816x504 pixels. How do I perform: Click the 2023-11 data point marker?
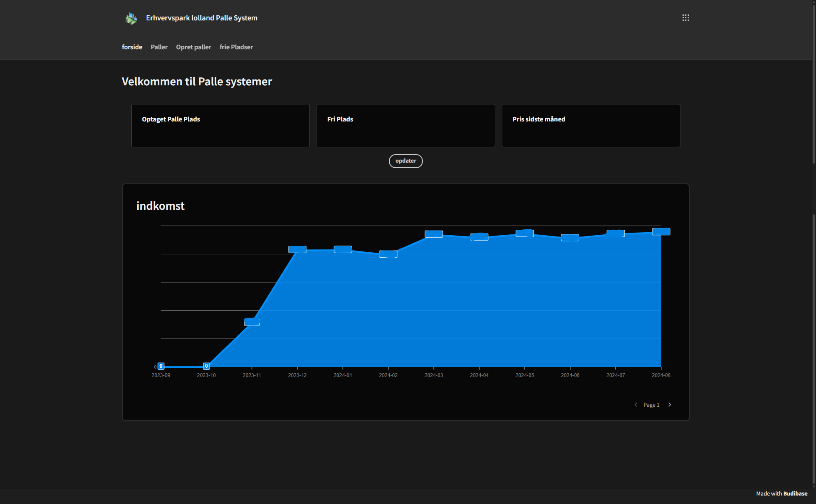tap(252, 322)
